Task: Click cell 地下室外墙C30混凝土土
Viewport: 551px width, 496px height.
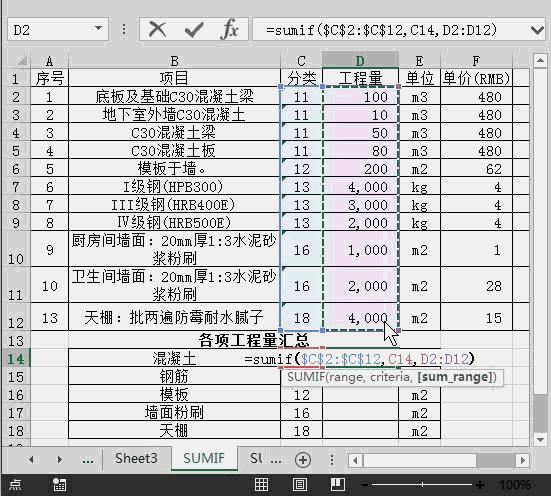Action: [x=174, y=115]
